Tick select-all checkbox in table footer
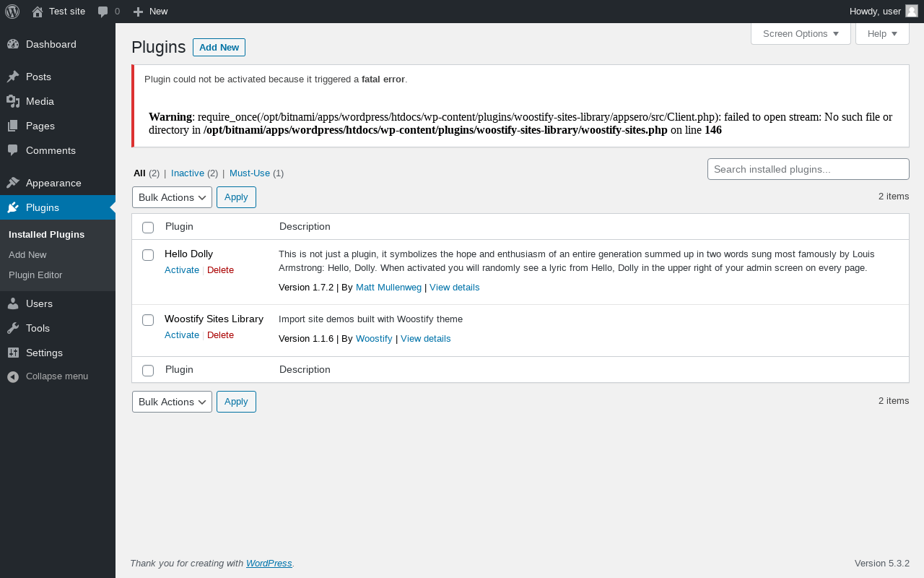The width and height of the screenshot is (924, 578). click(148, 371)
